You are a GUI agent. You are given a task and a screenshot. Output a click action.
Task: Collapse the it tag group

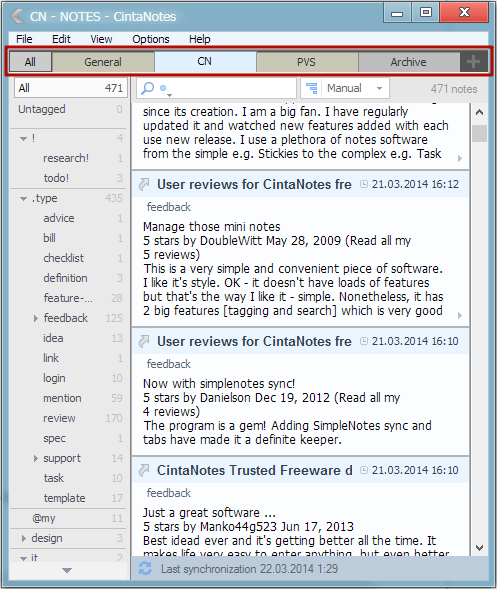coord(23,558)
